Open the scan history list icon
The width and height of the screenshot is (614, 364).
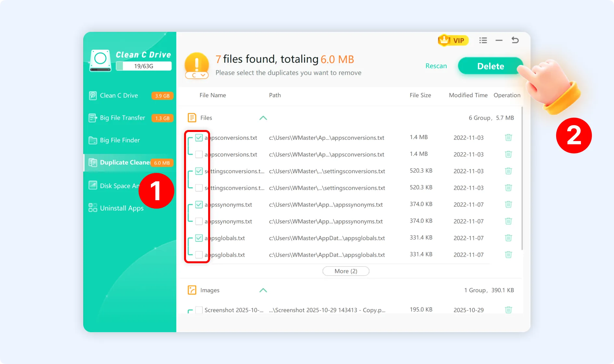click(x=483, y=40)
